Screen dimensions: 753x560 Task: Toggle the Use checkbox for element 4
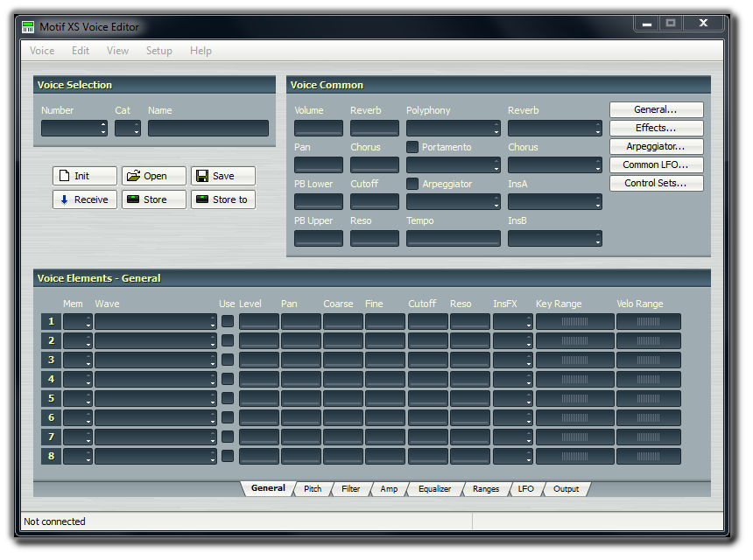click(228, 379)
